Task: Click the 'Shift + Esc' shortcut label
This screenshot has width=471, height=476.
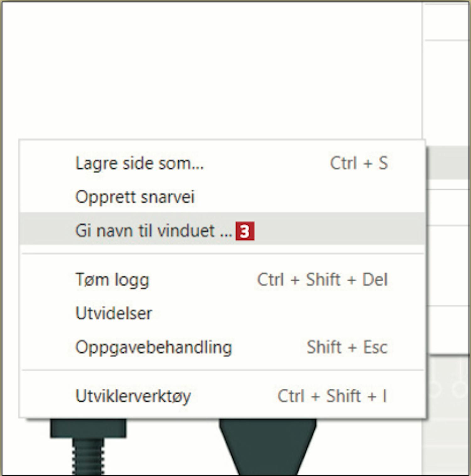Action: click(347, 347)
